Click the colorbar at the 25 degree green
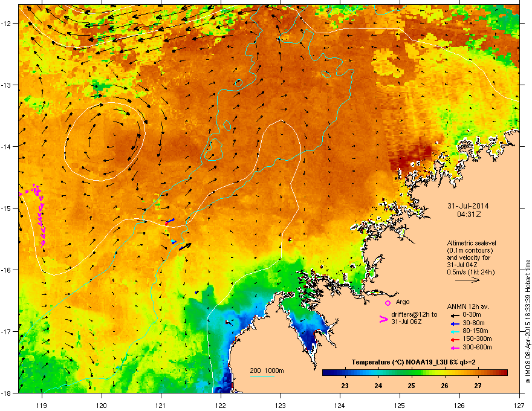This screenshot has height=411, width=532. 411,373
